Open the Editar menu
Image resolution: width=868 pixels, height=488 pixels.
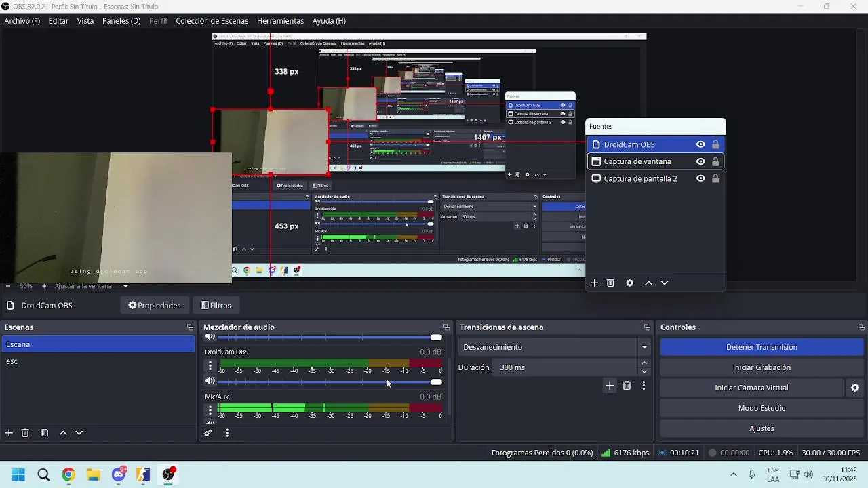point(58,21)
